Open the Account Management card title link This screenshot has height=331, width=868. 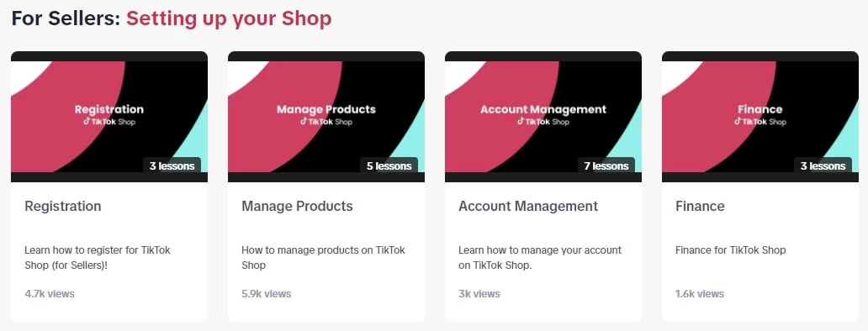pos(528,206)
